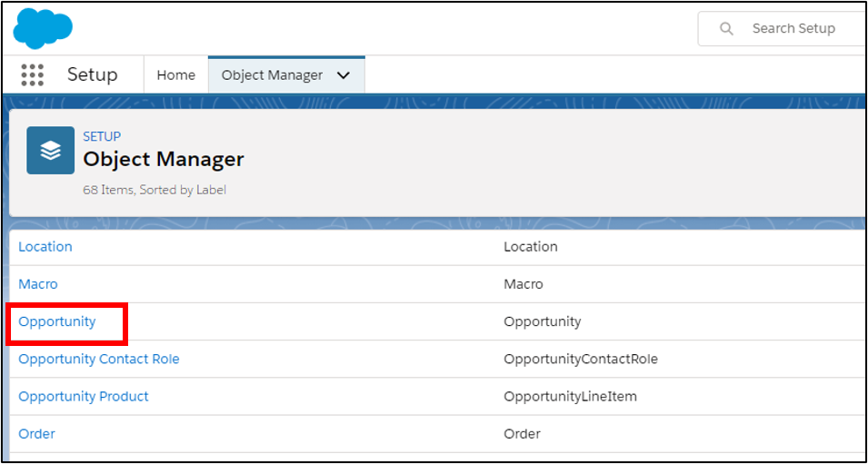
Task: Open the Macro object link
Action: [38, 284]
